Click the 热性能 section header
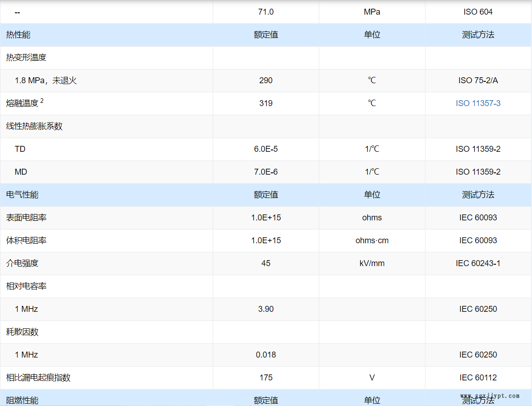 [18, 35]
